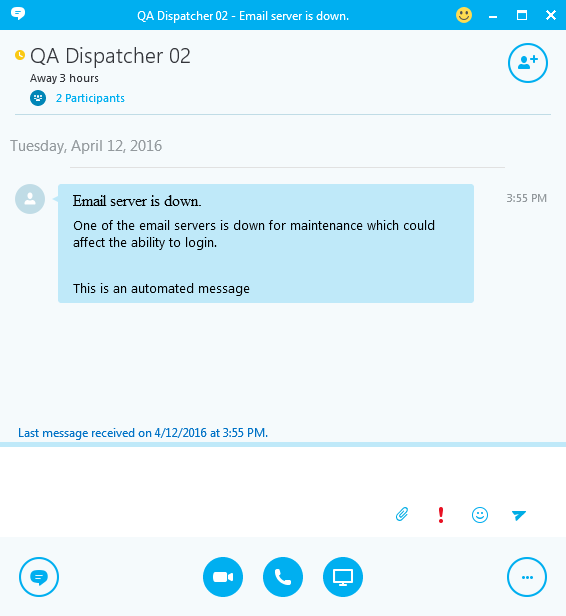Mark message as high importance
This screenshot has width=566, height=616.
point(441,515)
